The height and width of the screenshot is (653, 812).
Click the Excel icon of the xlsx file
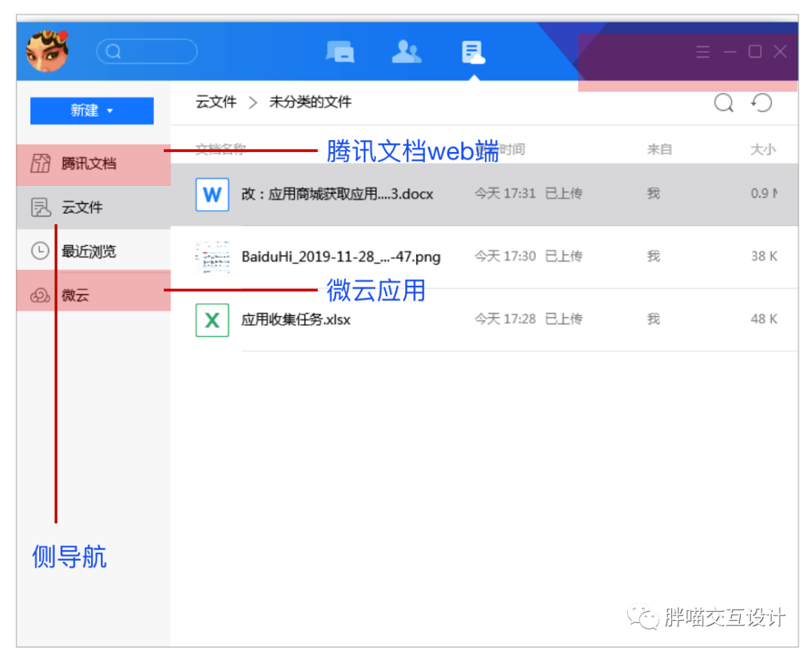(212, 320)
